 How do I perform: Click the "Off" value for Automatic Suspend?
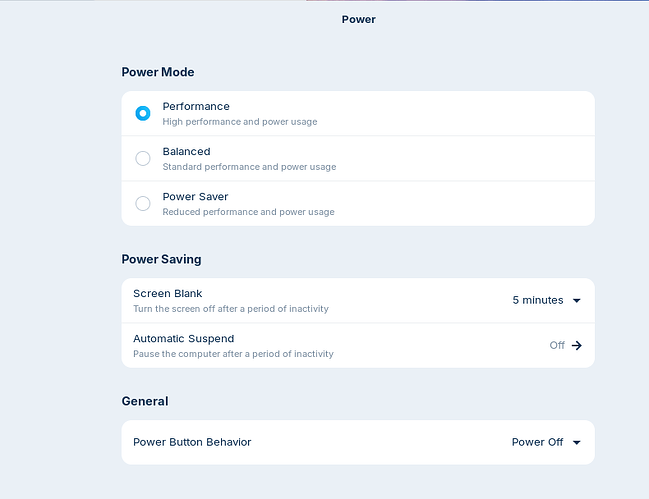coord(557,345)
